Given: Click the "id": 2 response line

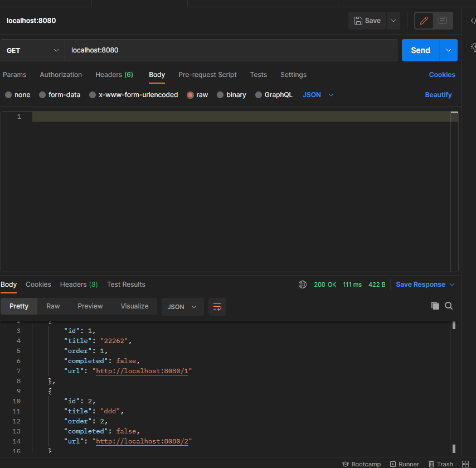Looking at the screenshot, I should pos(80,401).
